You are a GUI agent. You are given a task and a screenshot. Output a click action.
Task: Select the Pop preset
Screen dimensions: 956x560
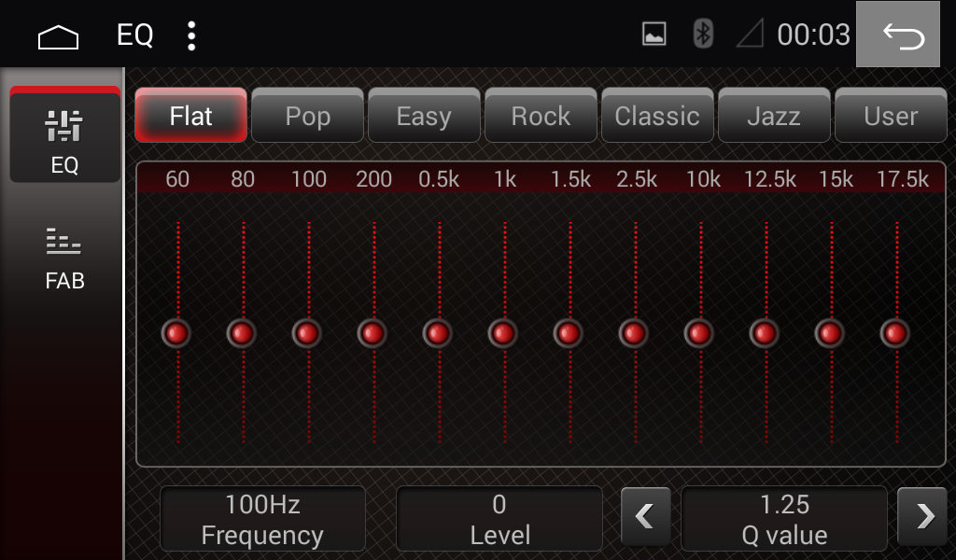click(x=308, y=116)
